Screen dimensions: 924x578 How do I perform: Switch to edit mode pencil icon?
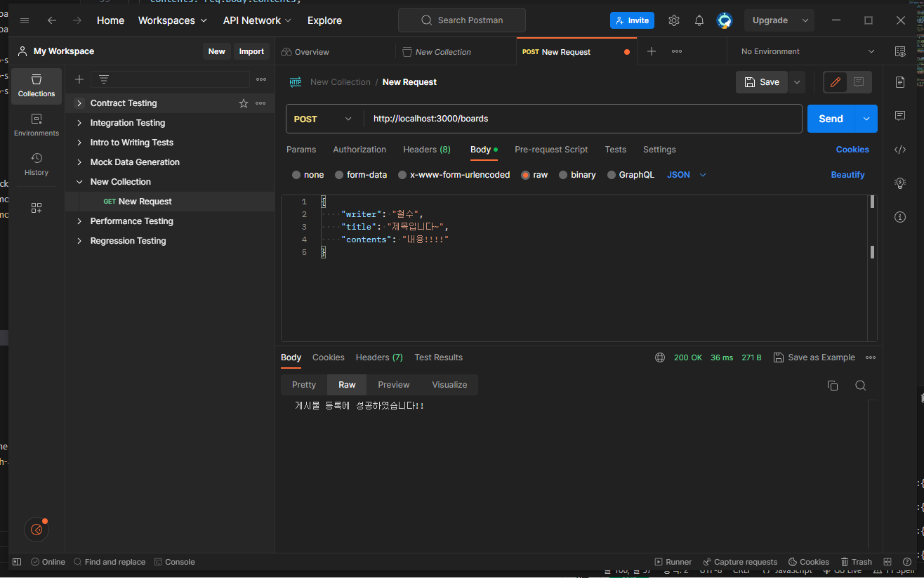pyautogui.click(x=836, y=82)
